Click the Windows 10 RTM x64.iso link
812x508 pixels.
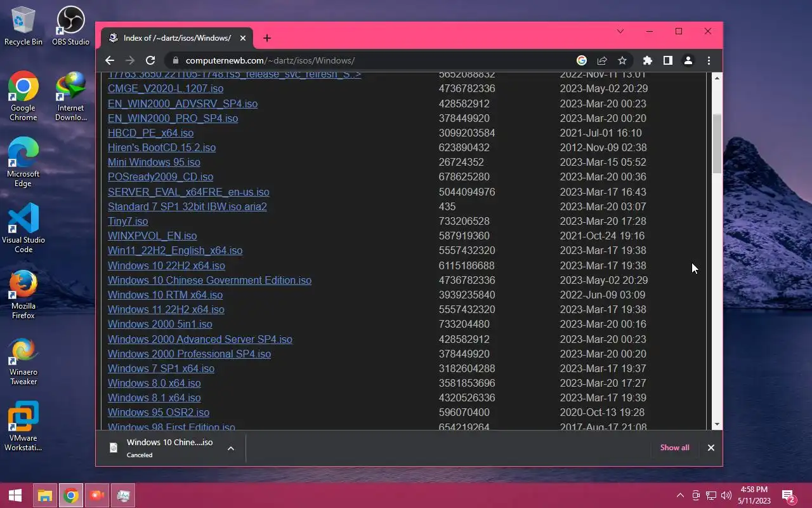tap(165, 295)
